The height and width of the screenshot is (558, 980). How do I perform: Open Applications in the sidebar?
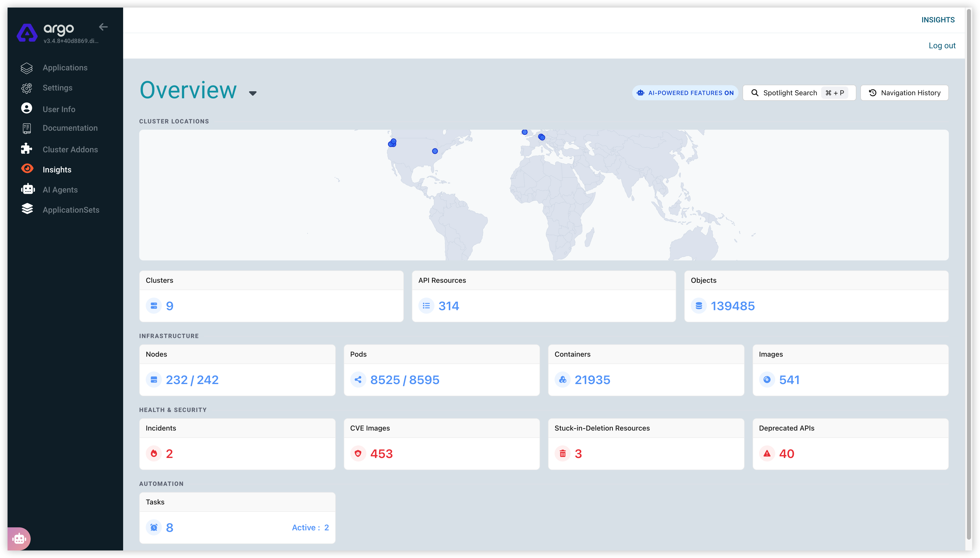pos(65,68)
